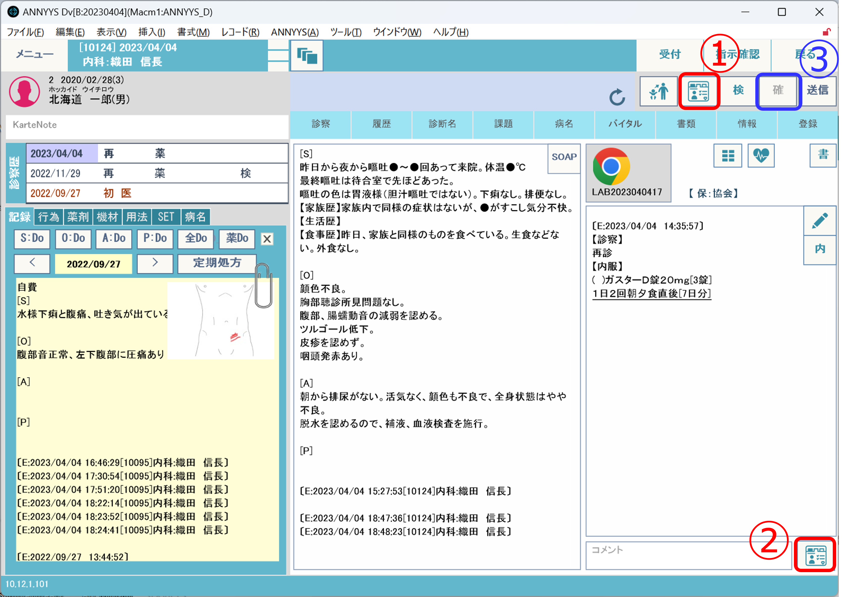This screenshot has height=597, width=868.
Task: Go to next date with > arrow
Action: tap(155, 263)
